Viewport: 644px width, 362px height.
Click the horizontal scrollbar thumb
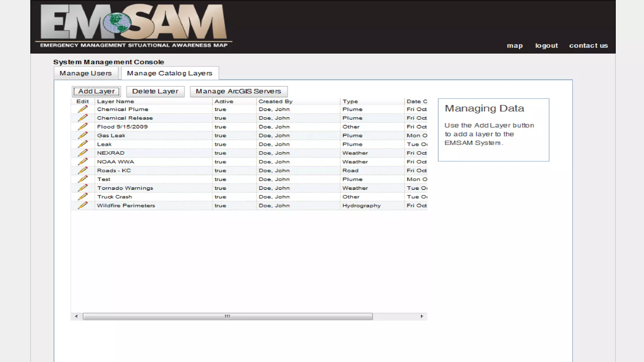pos(227,316)
